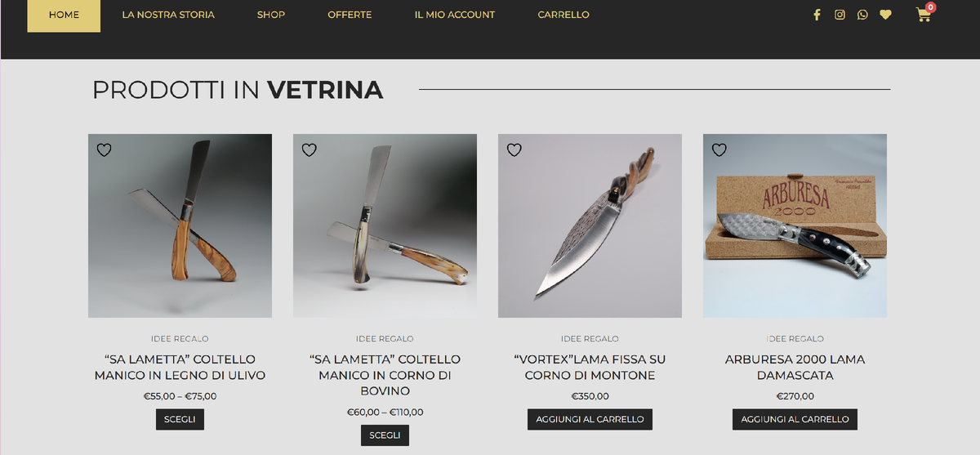
Task: Click Scegli under olive wood knife
Action: [180, 419]
